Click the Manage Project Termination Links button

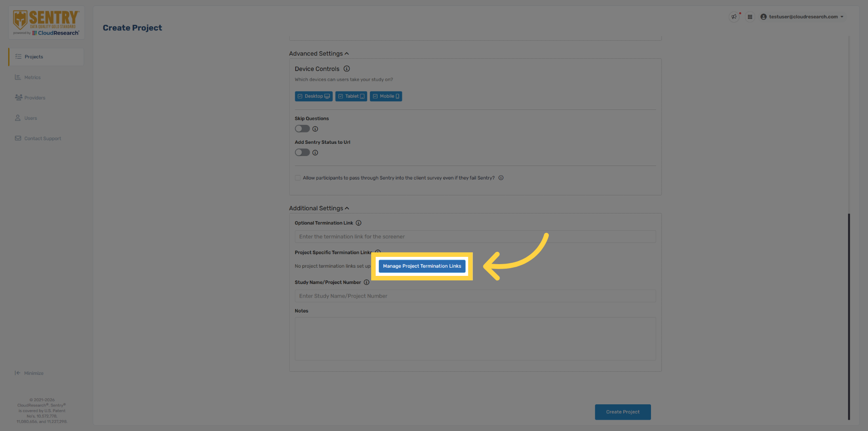tap(421, 266)
